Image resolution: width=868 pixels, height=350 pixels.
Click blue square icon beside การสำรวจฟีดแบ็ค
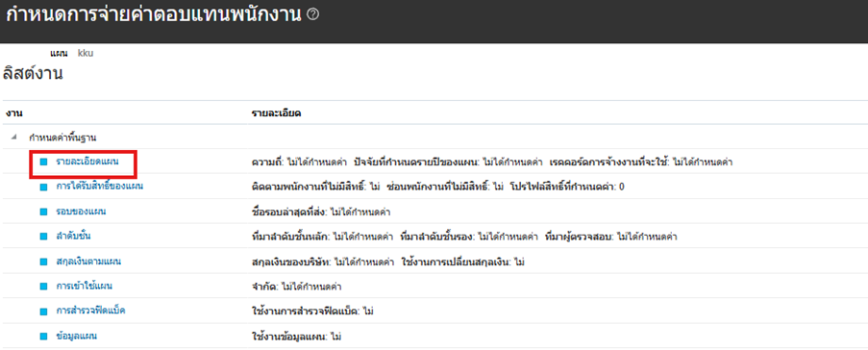(43, 312)
